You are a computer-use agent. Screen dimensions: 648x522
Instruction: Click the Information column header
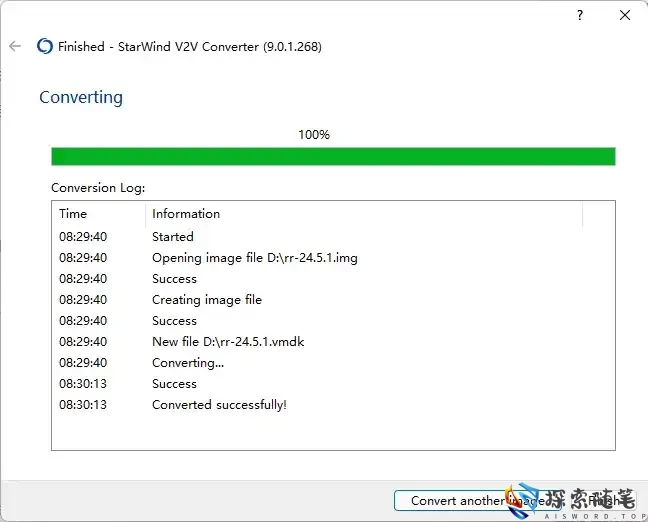pyautogui.click(x=186, y=214)
